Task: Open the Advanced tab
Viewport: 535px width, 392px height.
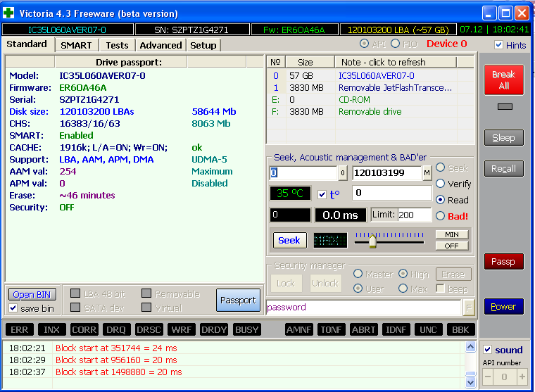Action: point(160,45)
